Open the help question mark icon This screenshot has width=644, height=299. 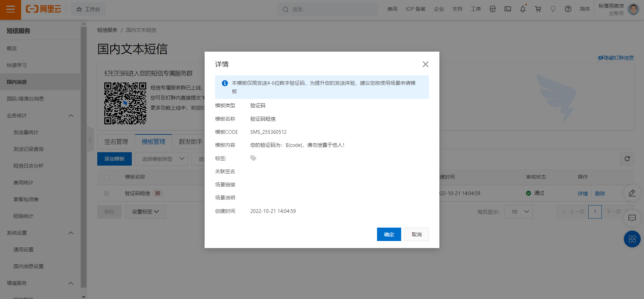[x=568, y=9]
